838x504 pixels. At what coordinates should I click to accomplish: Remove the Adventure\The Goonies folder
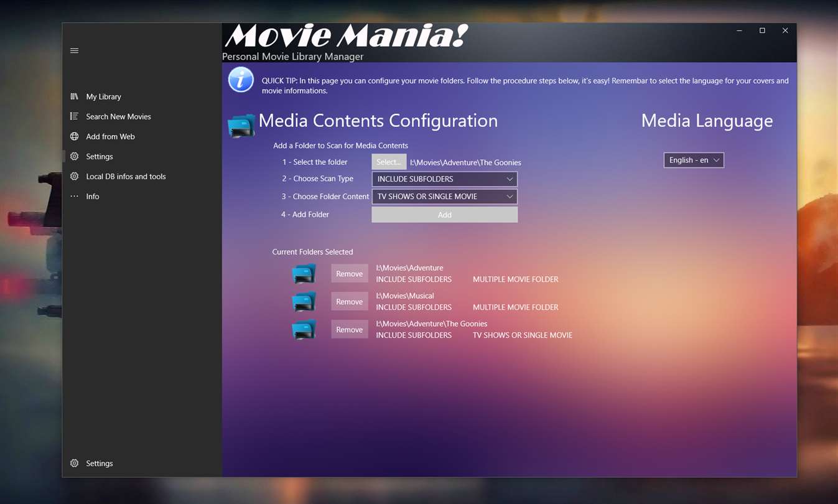coord(350,330)
